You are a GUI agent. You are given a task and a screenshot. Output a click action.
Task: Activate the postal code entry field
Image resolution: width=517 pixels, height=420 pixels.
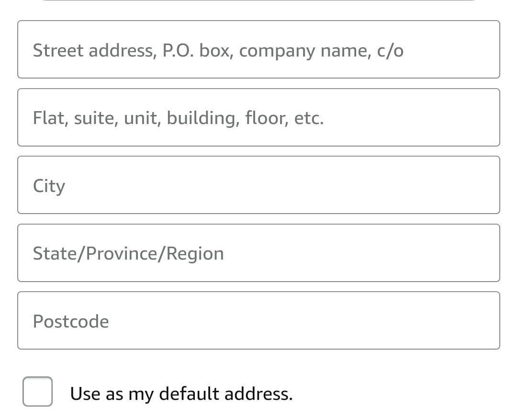pos(258,321)
